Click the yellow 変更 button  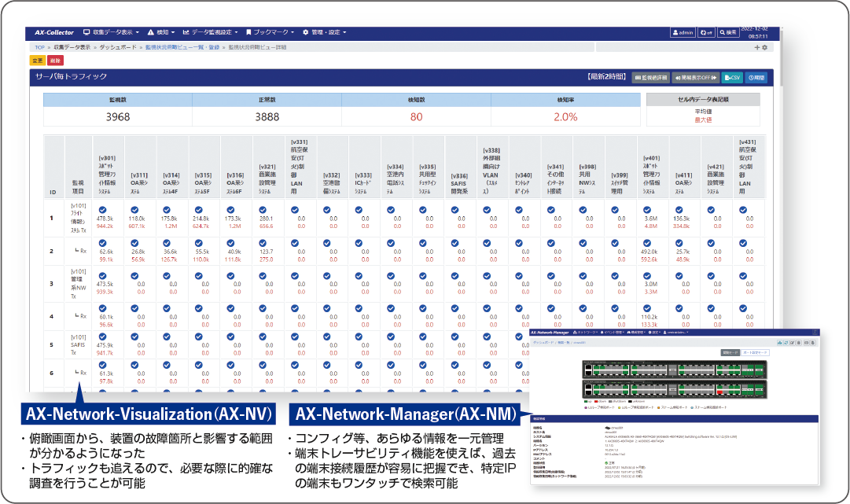[38, 61]
